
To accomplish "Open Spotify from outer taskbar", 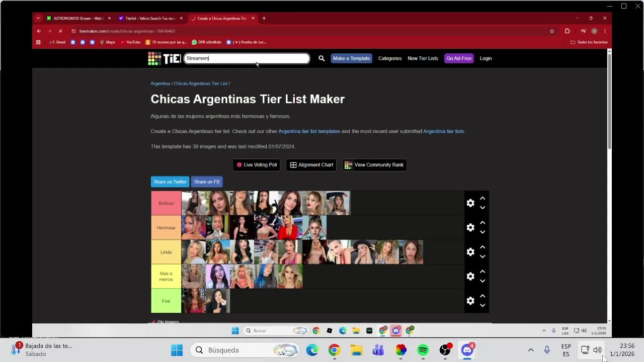I will click(x=423, y=350).
